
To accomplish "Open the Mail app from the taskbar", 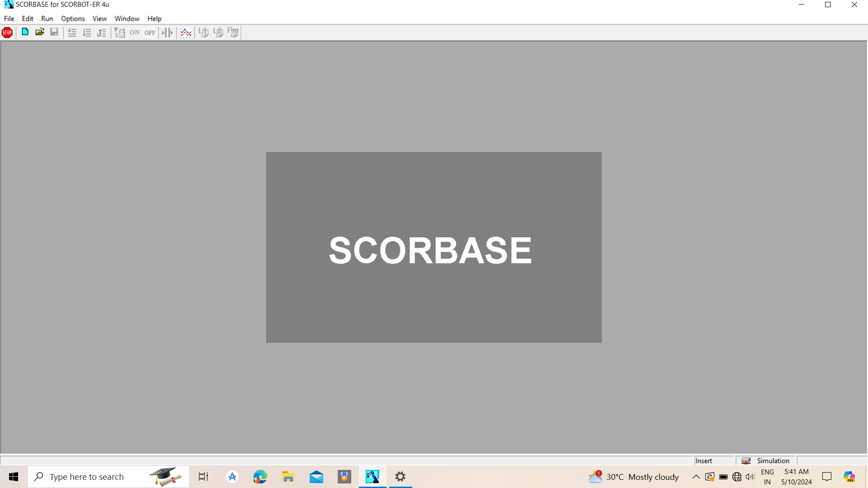I will click(316, 477).
